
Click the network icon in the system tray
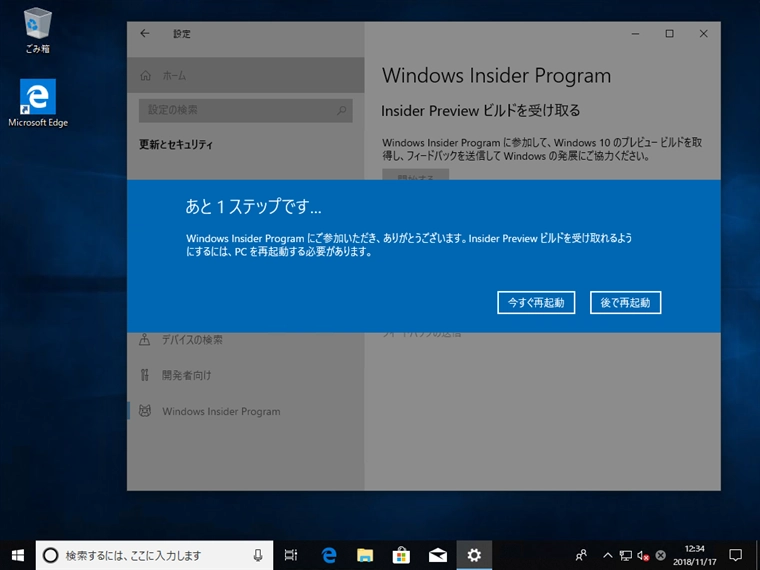pyautogui.click(x=626, y=555)
